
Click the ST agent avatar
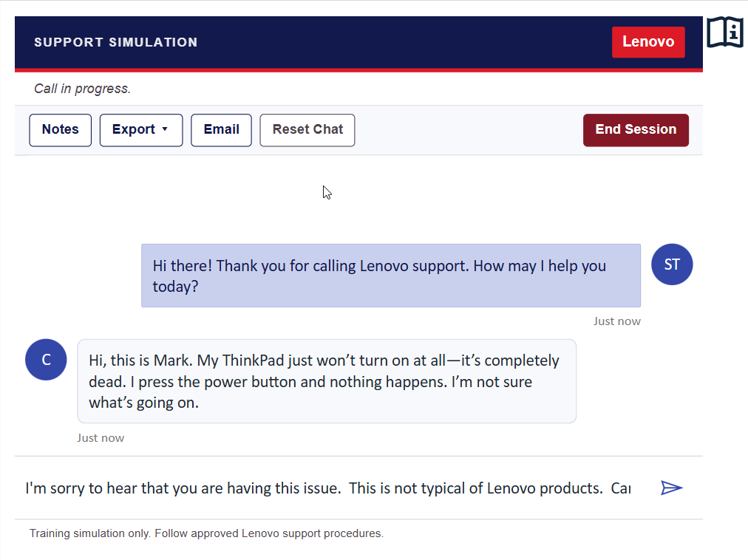(672, 264)
